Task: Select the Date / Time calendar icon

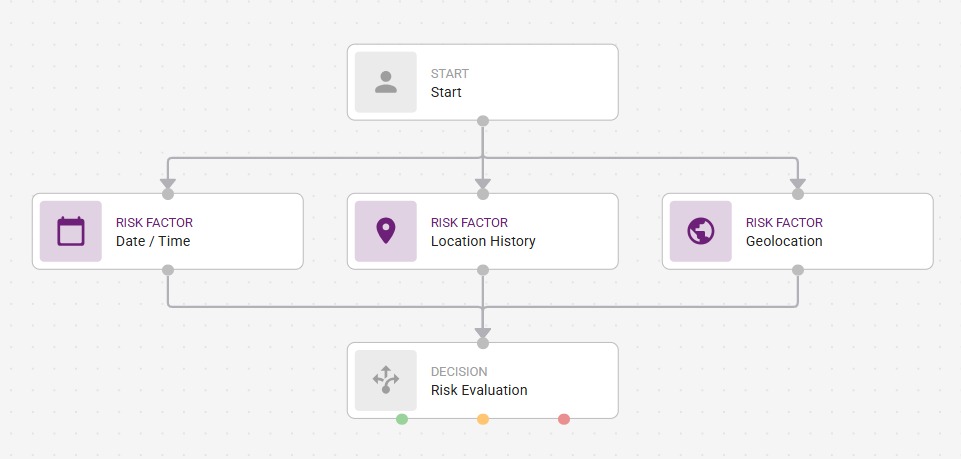Action: click(71, 231)
